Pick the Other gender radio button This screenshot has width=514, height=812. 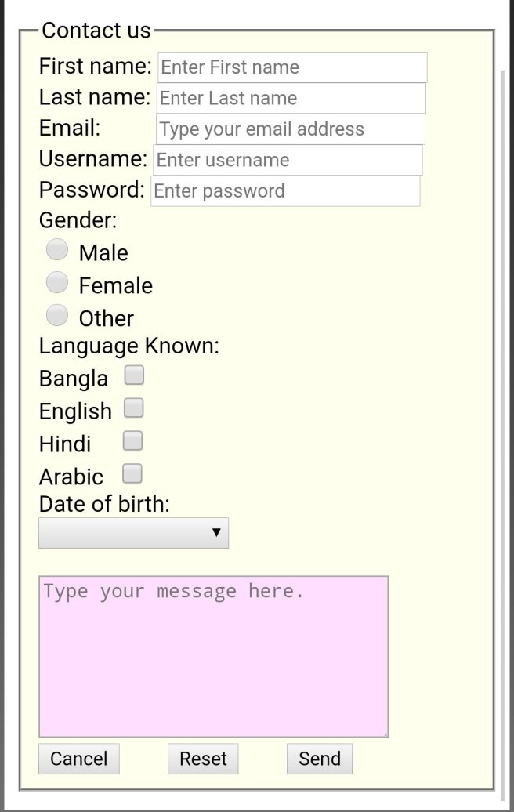pos(57,315)
